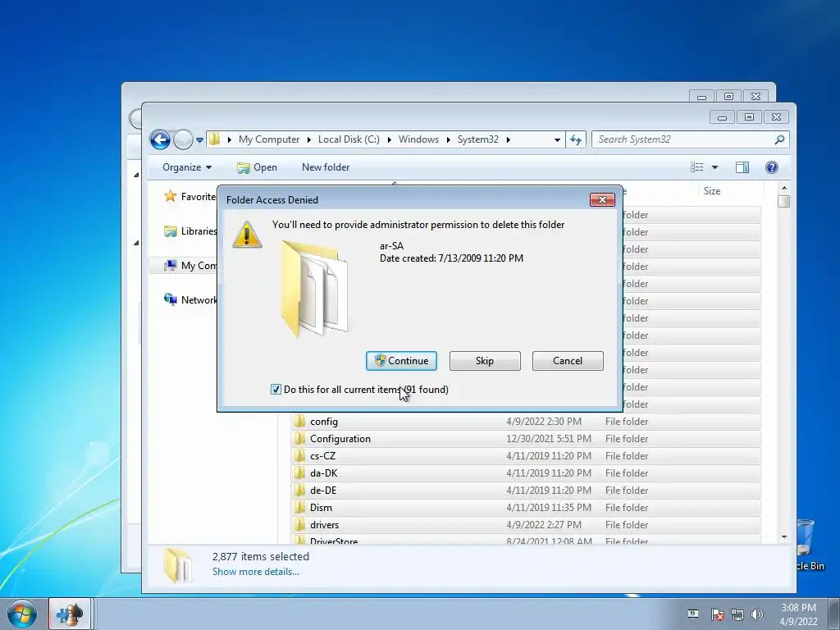Expand arrow after System32 breadcrumb
Screen dimensions: 840x630
point(508,139)
